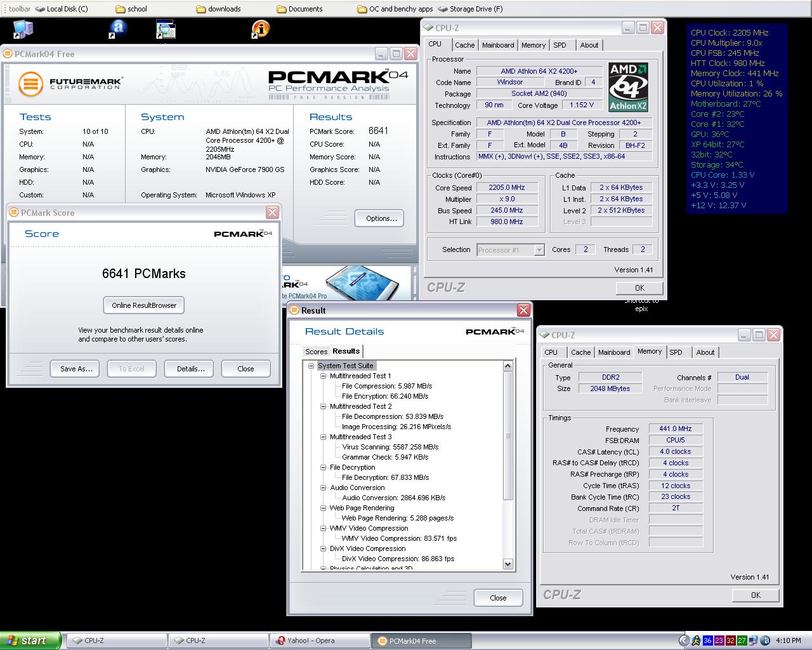Open the Documents folder on toolbar

[x=299, y=9]
